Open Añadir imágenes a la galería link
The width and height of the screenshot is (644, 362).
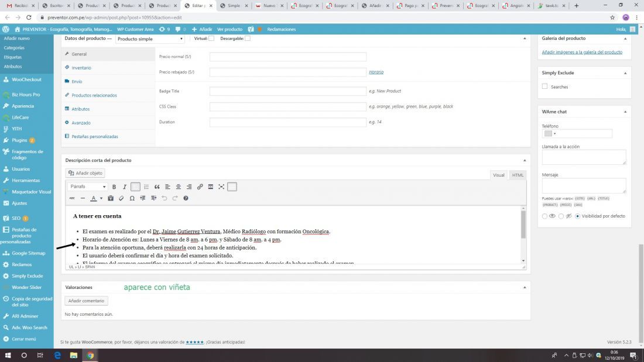[x=581, y=52]
